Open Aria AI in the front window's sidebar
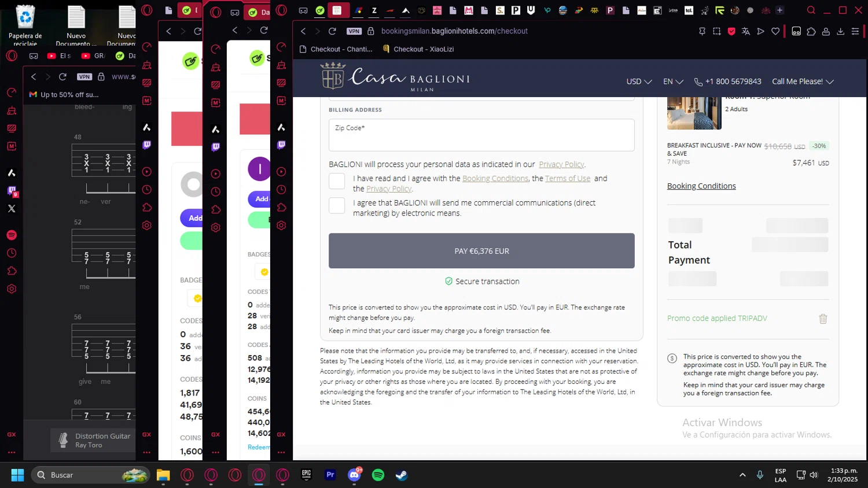Image resolution: width=868 pixels, height=488 pixels. click(281, 127)
